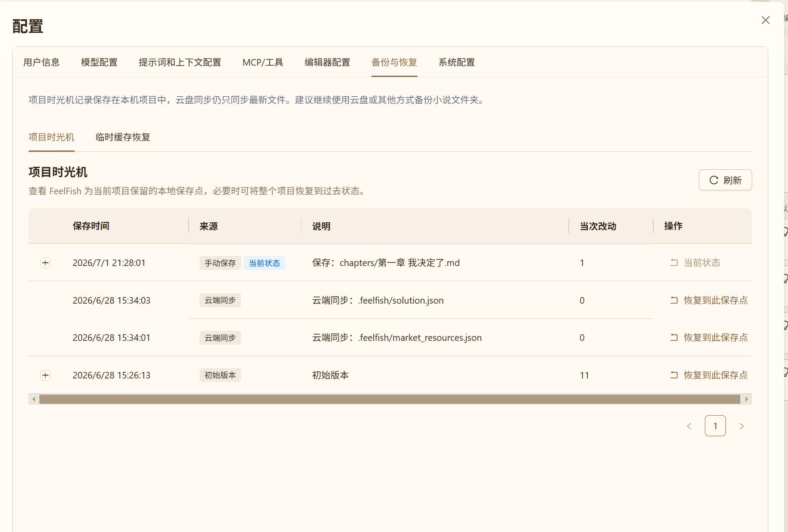Viewport: 788px width, 532px height.
Task: Click the horizontal scrollbar right arrow
Action: (x=747, y=399)
